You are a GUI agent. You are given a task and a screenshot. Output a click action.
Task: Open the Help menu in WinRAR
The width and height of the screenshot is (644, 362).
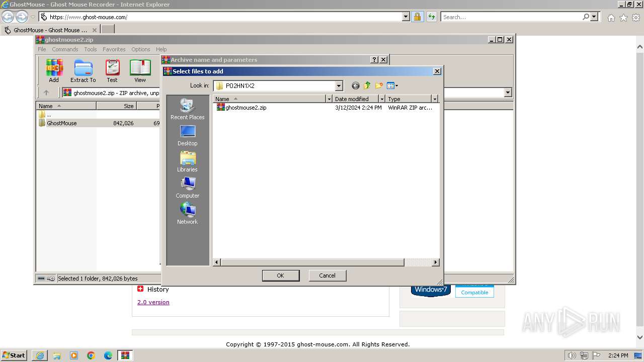tap(161, 49)
